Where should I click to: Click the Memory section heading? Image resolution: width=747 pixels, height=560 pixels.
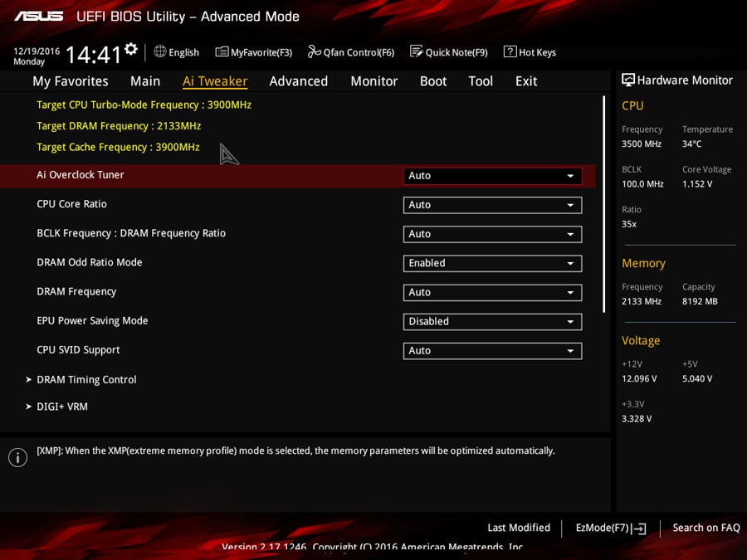tap(643, 263)
